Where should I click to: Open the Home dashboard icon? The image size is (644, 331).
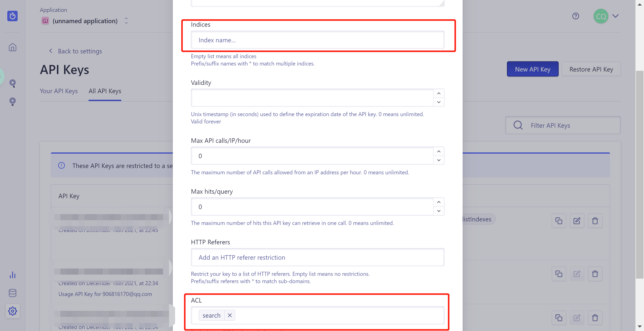[x=13, y=47]
